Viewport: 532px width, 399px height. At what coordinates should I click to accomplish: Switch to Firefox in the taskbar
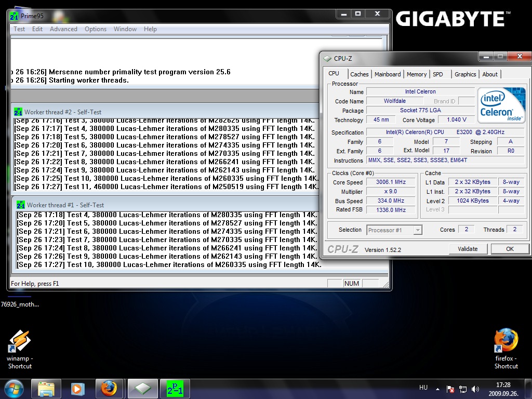pos(109,389)
